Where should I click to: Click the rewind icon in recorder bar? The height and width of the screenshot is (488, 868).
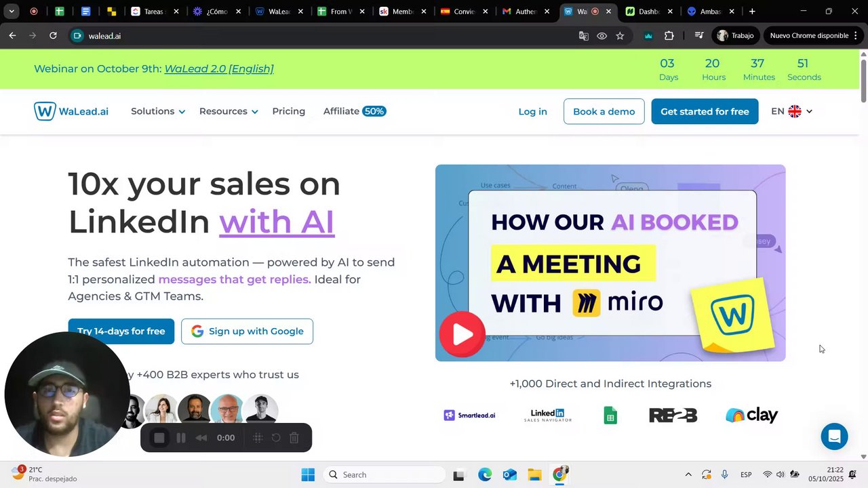click(201, 438)
